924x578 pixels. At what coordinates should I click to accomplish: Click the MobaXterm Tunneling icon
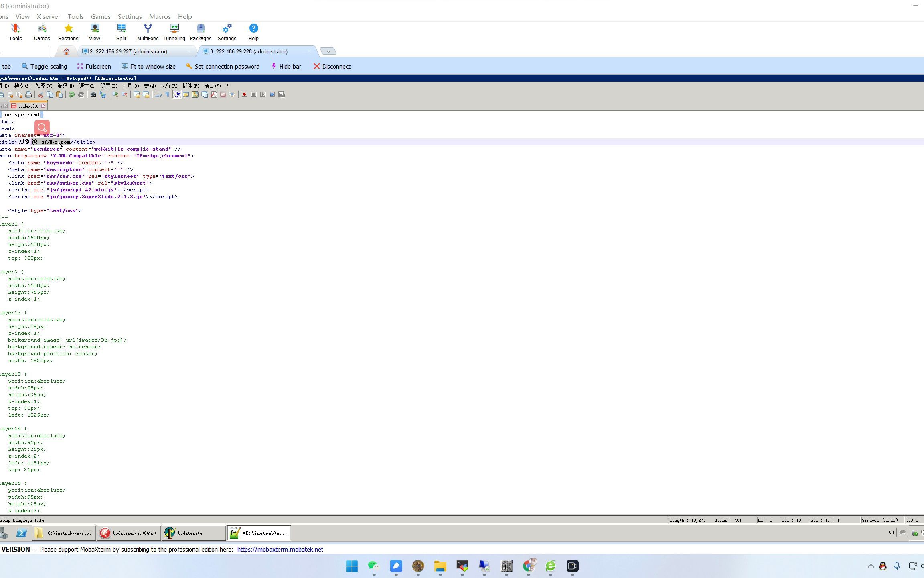174,32
